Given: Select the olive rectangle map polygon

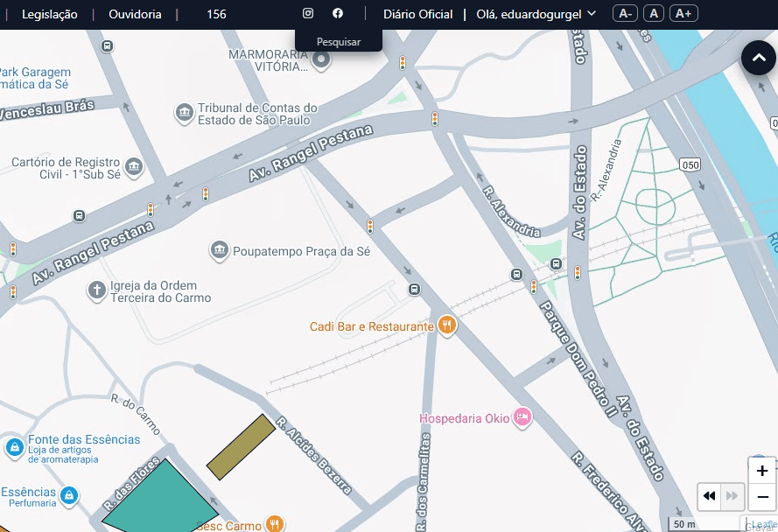Looking at the screenshot, I should pyautogui.click(x=242, y=447).
